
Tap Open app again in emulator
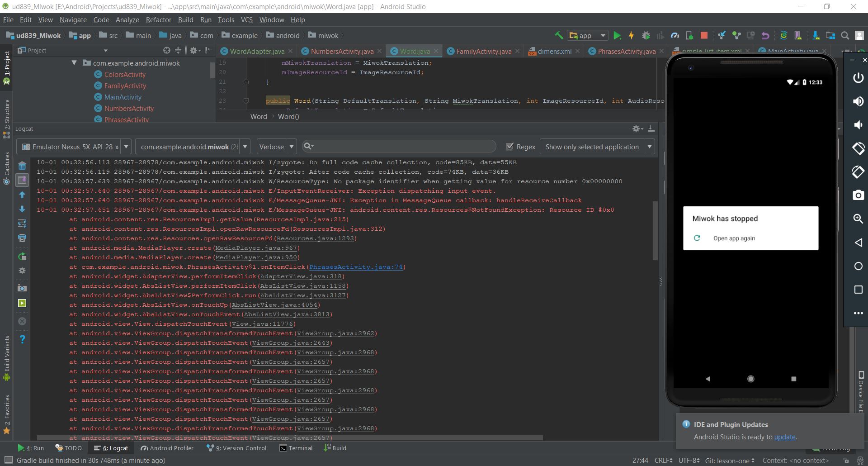click(734, 238)
